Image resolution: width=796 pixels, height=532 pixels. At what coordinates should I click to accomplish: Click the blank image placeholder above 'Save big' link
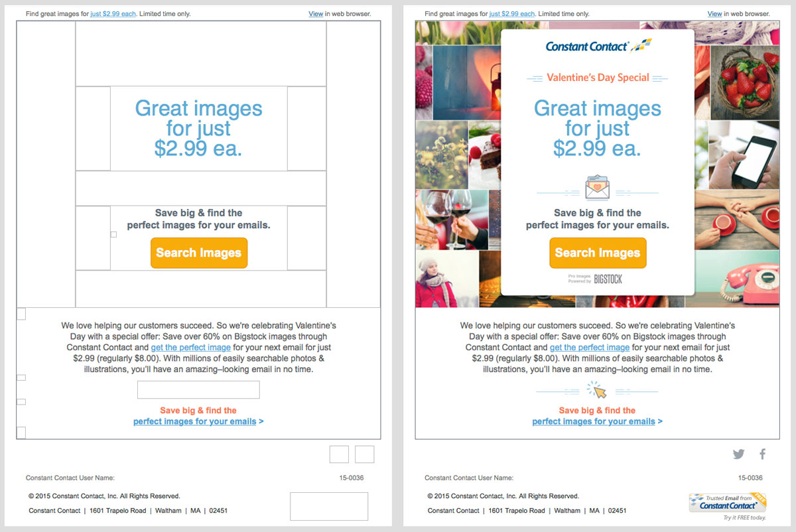point(198,390)
